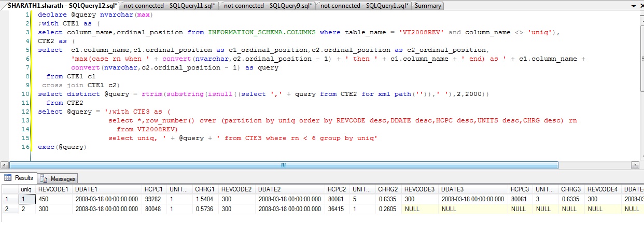Viewport: 644px width, 249px height.
Task: Open the not connected - SQLQuery1.sql tab
Action: point(364,6)
